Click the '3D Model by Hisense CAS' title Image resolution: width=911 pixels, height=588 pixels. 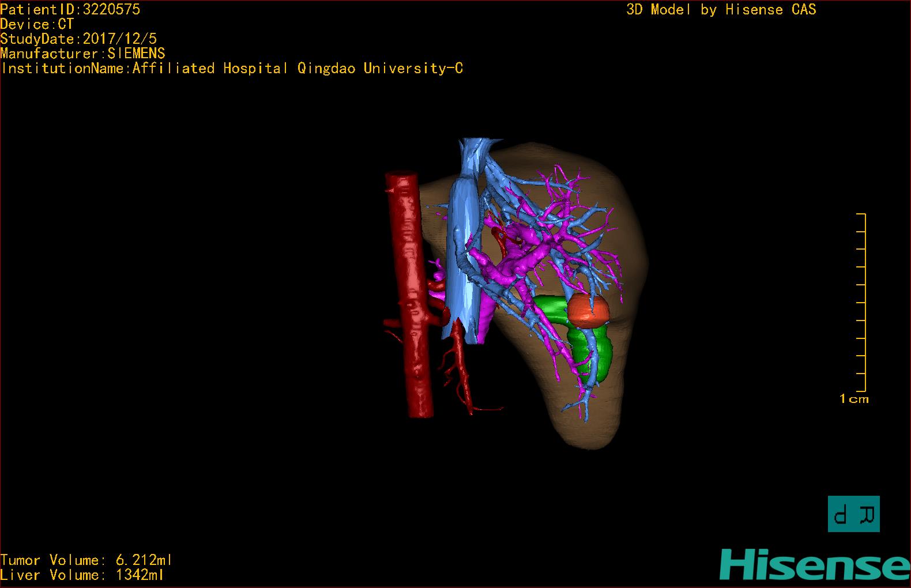[721, 9]
